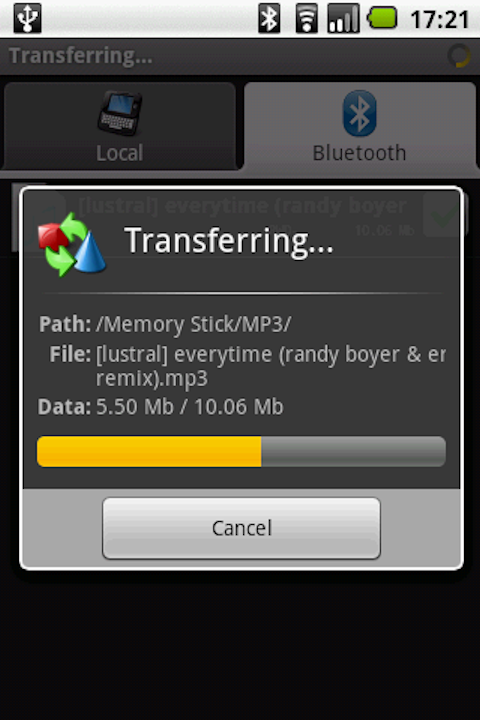This screenshot has height=720, width=480.
Task: Switch to the Bluetooth tab
Action: point(360,127)
